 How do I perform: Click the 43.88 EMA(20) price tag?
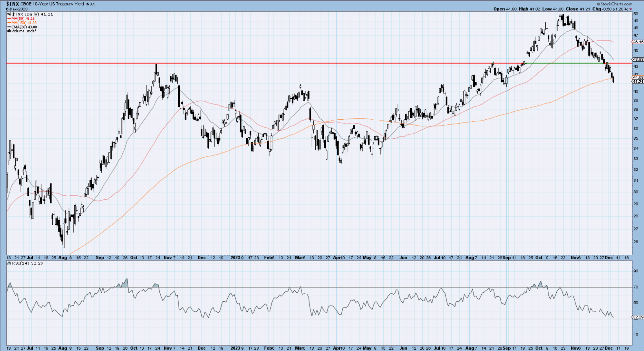coord(638,60)
